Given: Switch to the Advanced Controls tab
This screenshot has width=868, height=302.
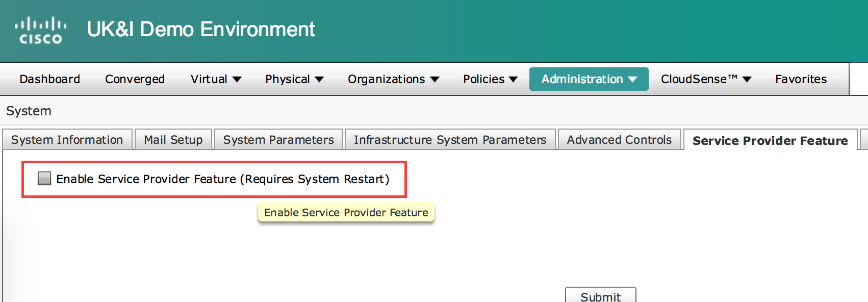Looking at the screenshot, I should (619, 140).
